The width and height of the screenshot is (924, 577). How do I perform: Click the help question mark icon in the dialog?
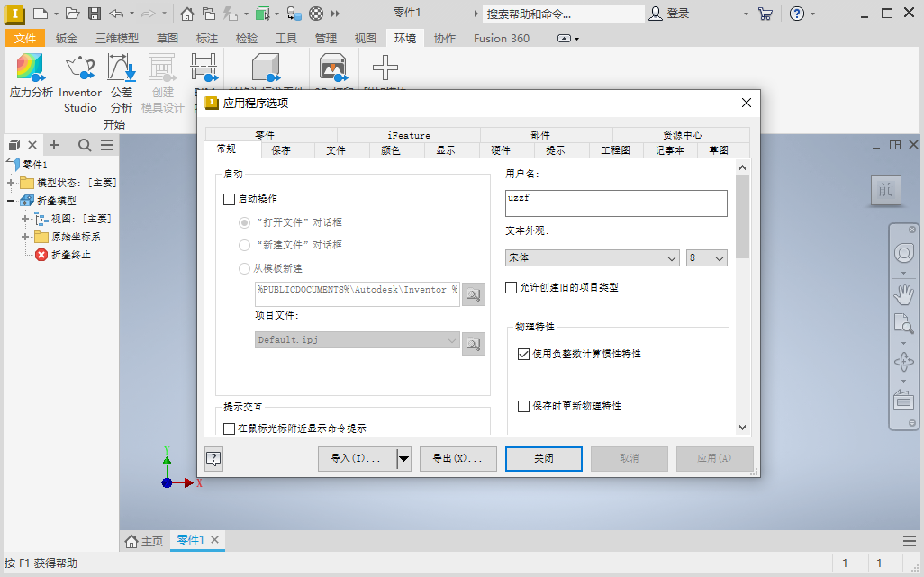[x=213, y=458]
